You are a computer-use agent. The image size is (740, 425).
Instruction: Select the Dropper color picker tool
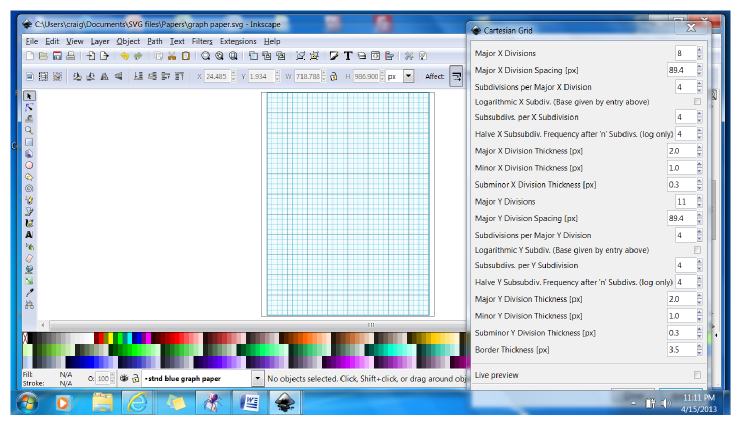tap(29, 293)
